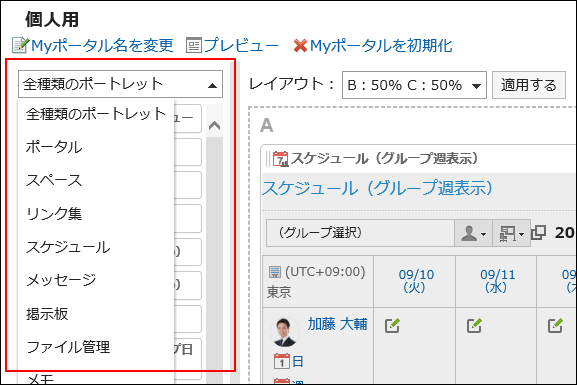Click the portlet list scroll-up arrow
Image resolution: width=577 pixels, height=385 pixels.
tap(215, 126)
